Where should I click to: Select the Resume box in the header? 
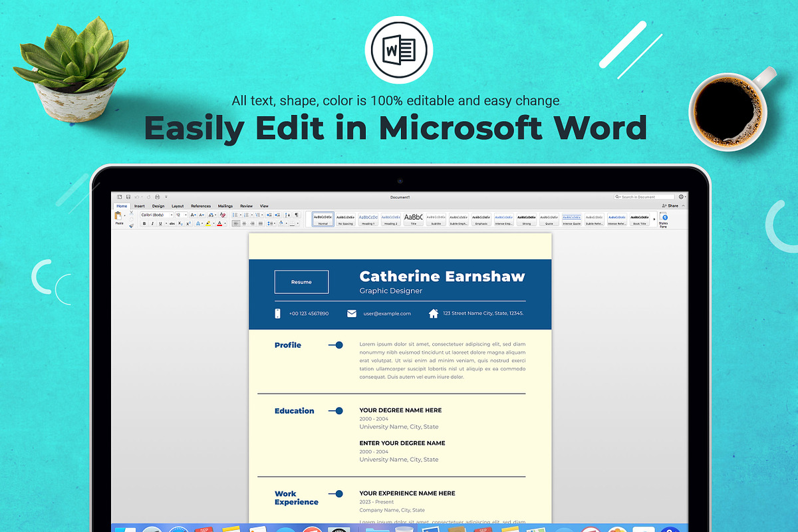coord(301,282)
